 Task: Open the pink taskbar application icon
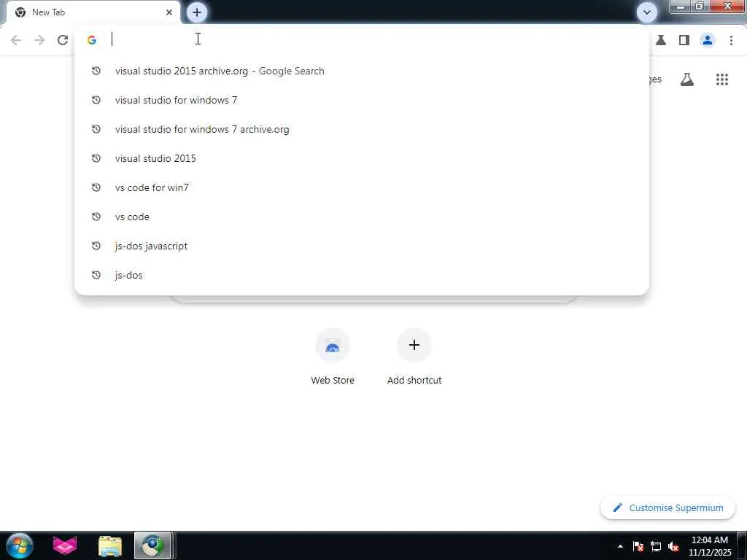[x=65, y=545]
